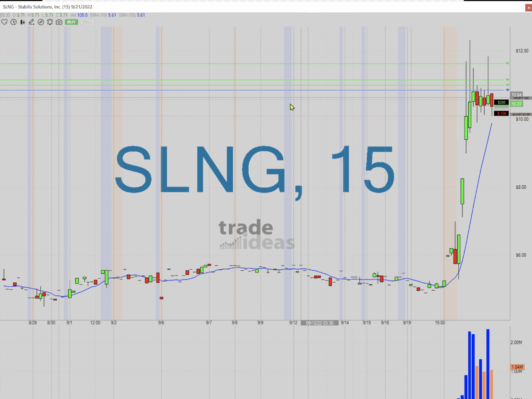Set a price alert with bell icon
532x399 pixels.
click(50, 22)
